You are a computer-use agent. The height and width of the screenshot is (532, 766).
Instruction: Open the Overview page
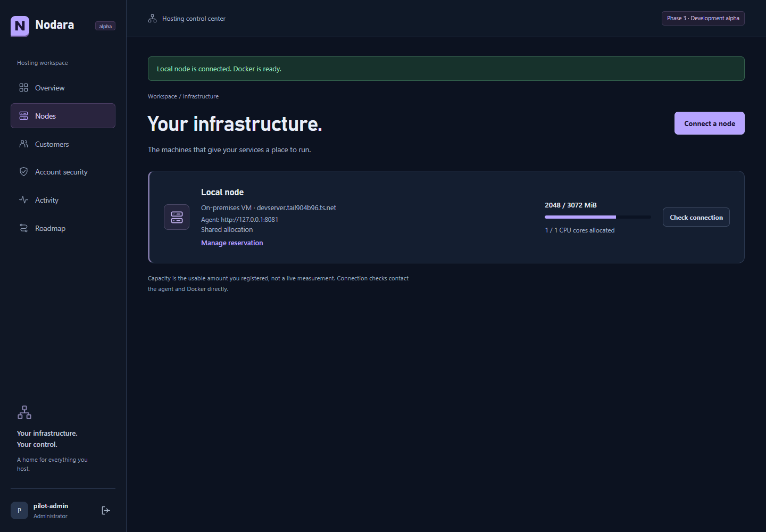click(x=63, y=88)
